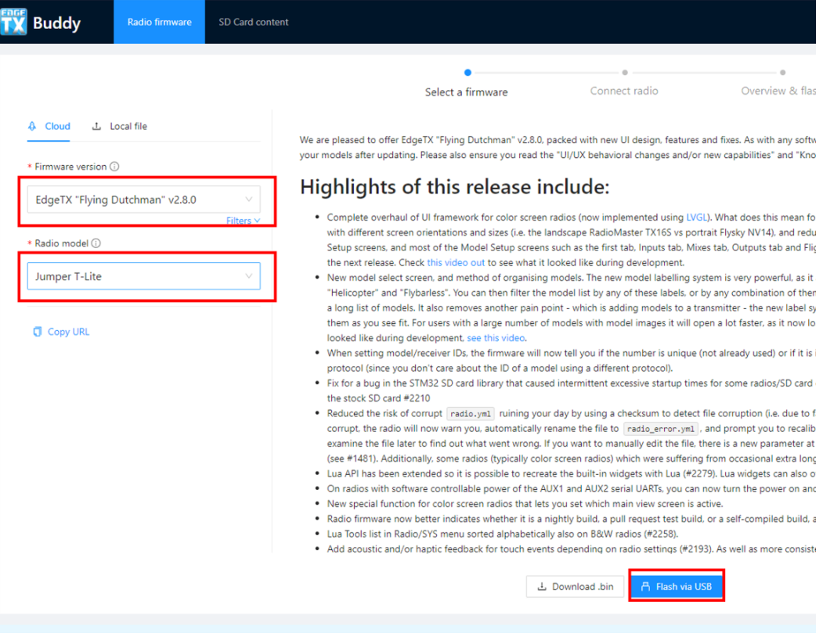Screen dimensions: 823x644
Task: Click the Radio model info icon
Action: point(96,245)
